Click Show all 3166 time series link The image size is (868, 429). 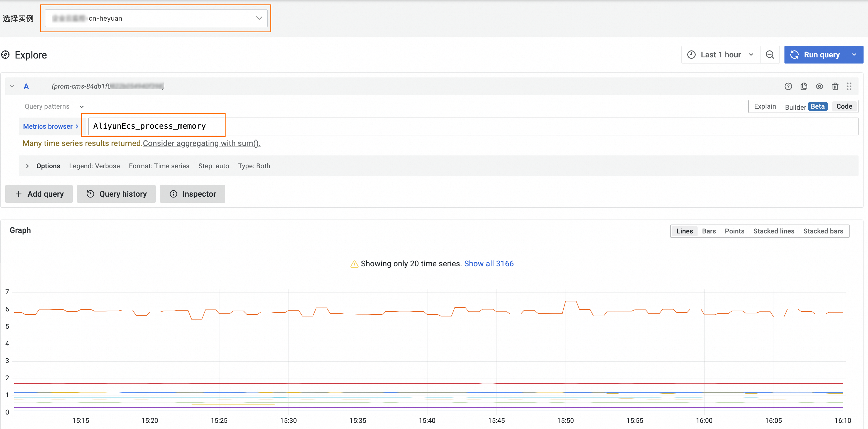click(489, 264)
